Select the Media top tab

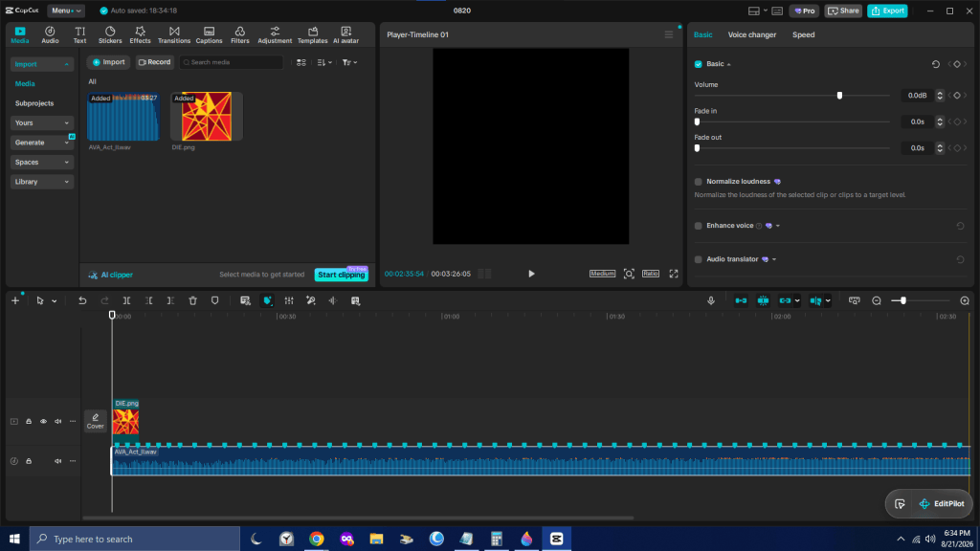coord(20,35)
